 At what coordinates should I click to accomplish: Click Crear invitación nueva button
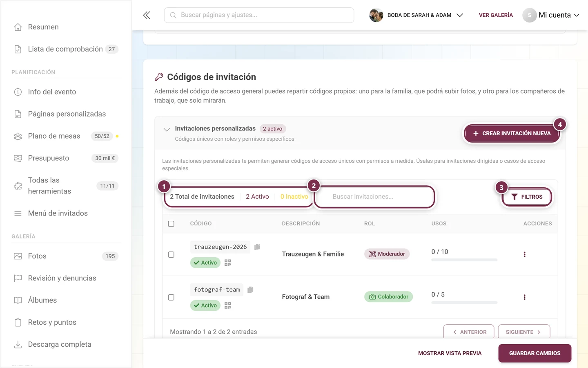point(512,133)
